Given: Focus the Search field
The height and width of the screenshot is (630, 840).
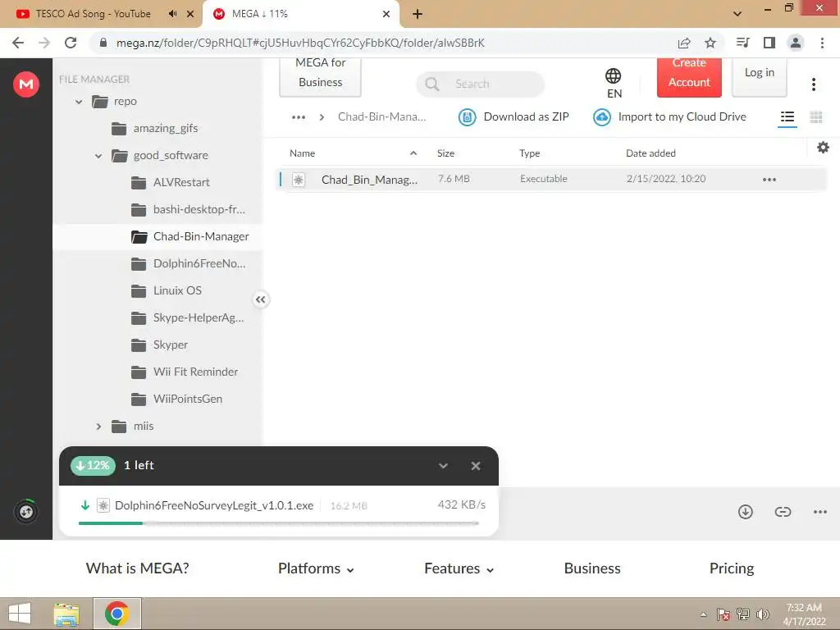Looking at the screenshot, I should click(x=480, y=84).
